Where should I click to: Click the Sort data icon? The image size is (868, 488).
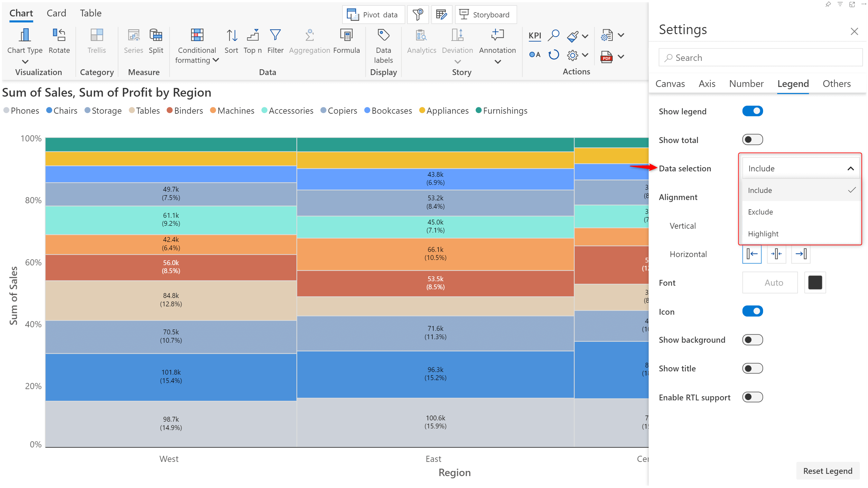point(231,35)
